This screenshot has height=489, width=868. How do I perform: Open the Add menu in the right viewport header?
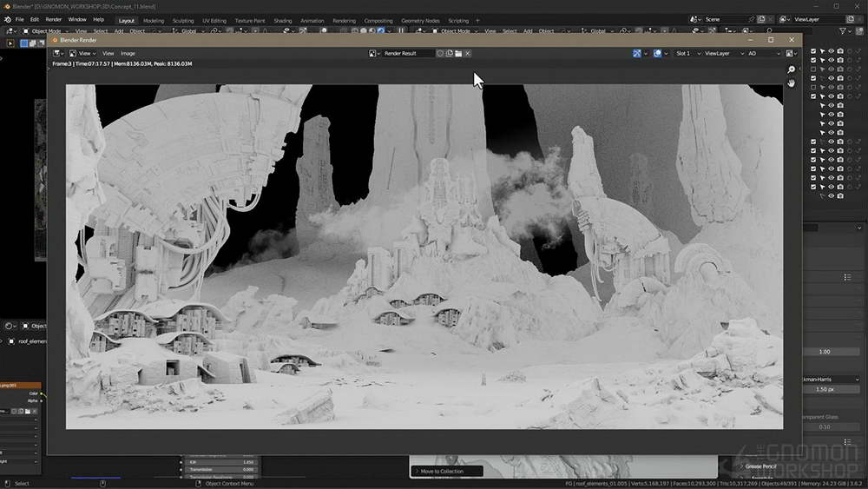click(528, 31)
